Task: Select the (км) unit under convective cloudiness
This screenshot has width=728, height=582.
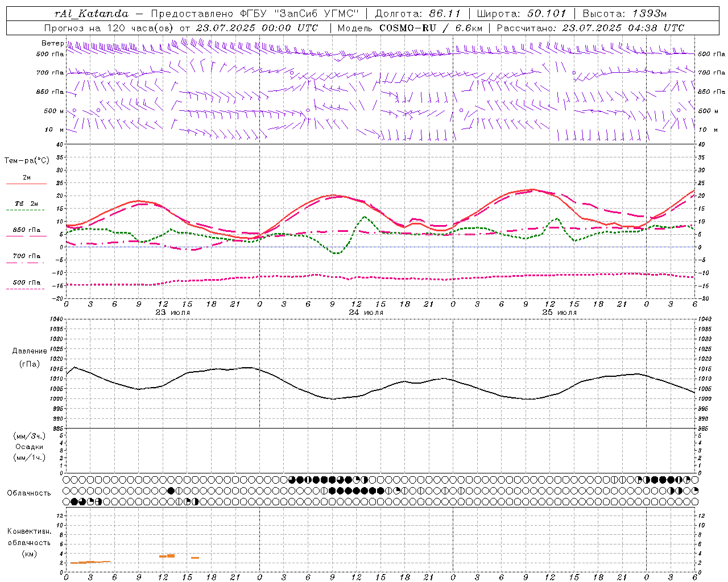Action: pyautogui.click(x=29, y=554)
